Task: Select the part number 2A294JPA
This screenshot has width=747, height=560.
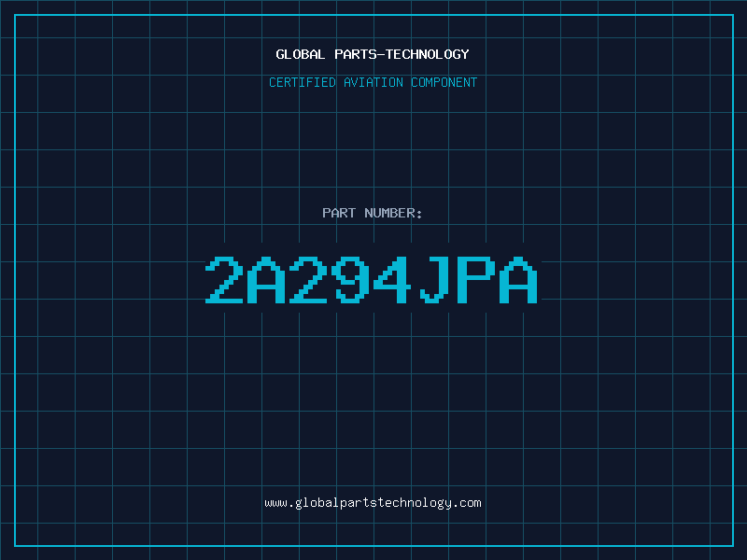Action: coord(372,279)
